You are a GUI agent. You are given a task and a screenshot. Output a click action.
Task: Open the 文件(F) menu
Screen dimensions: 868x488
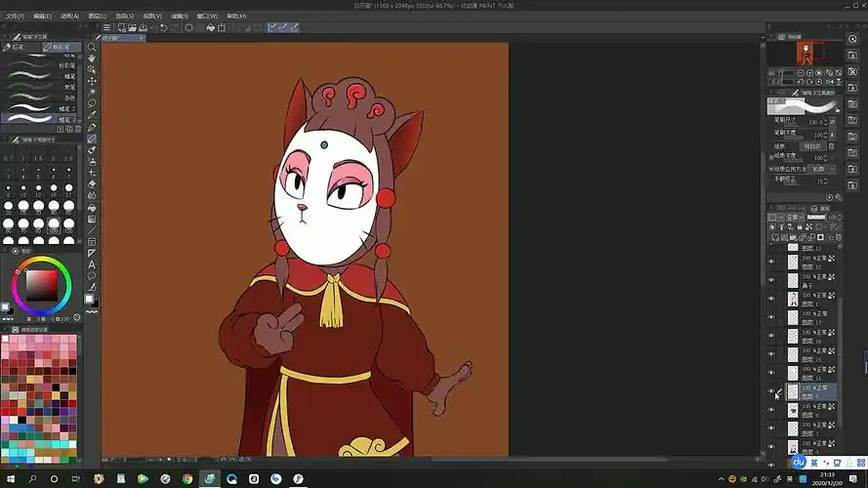(x=14, y=16)
